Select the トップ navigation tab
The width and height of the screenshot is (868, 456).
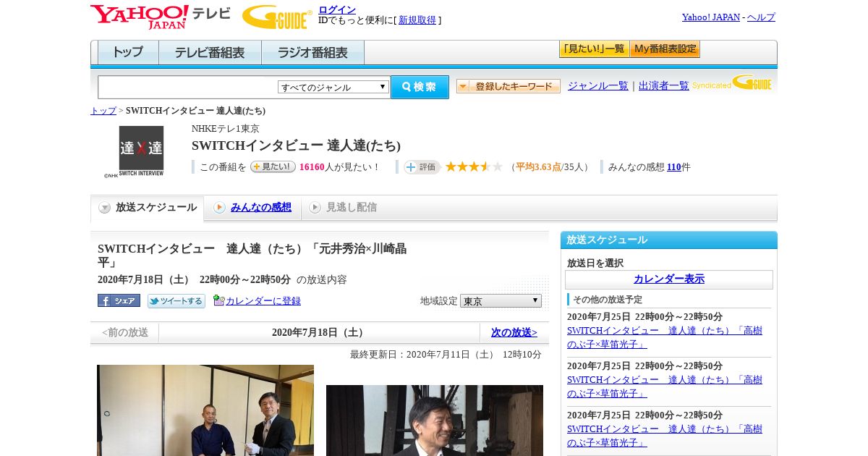[x=127, y=53]
